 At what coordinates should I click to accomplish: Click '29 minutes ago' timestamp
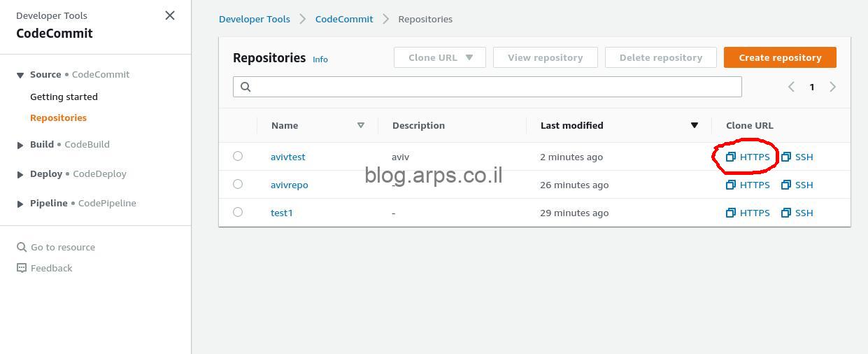click(574, 213)
